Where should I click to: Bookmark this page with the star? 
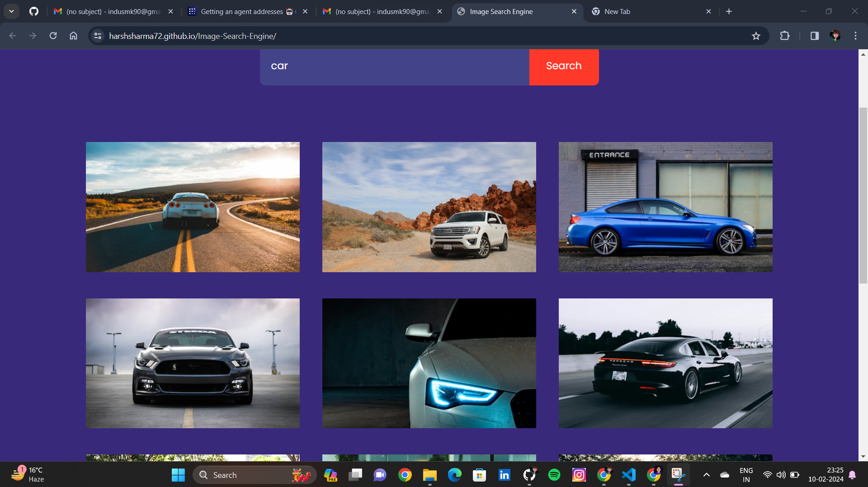(x=756, y=36)
